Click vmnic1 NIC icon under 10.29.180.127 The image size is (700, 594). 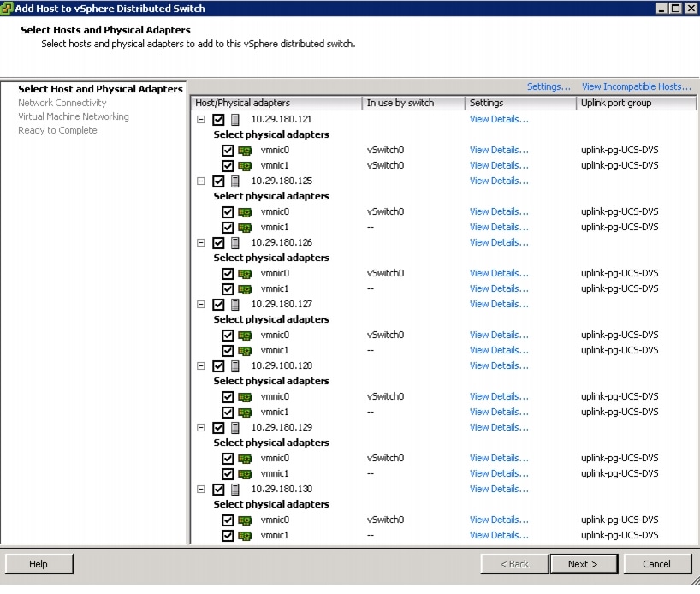245,351
